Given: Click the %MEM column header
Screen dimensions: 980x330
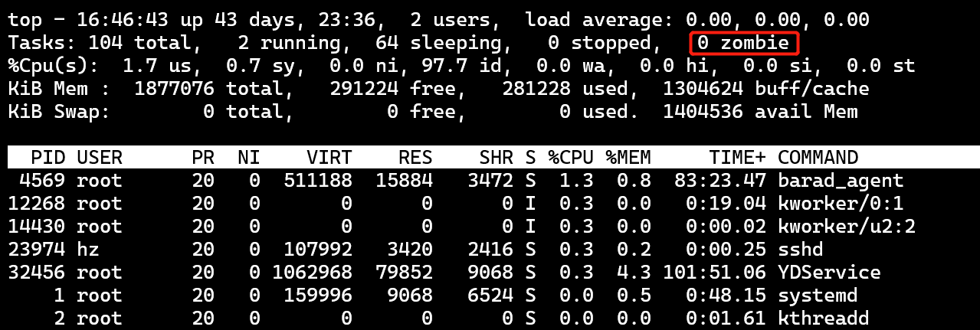Looking at the screenshot, I should tap(628, 158).
